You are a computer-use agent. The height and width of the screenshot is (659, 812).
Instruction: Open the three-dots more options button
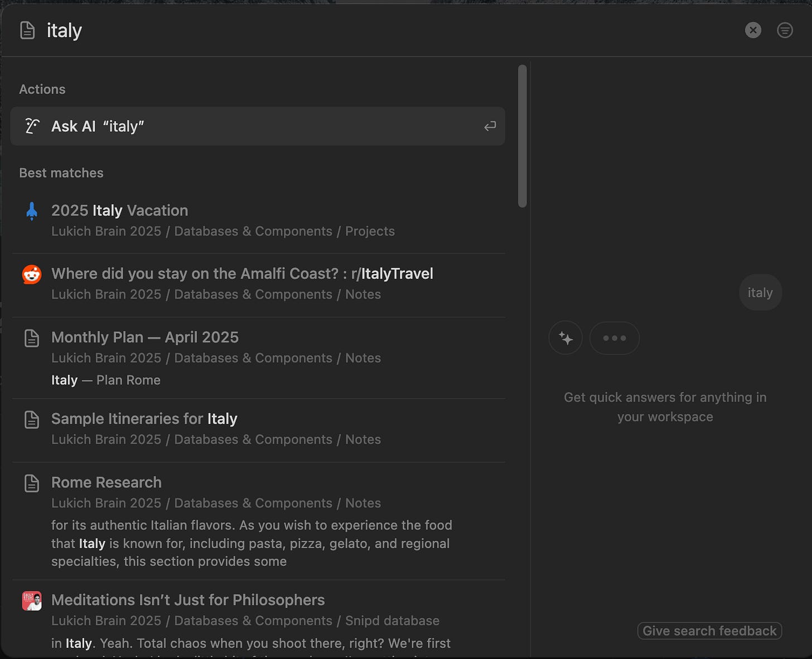coord(615,338)
